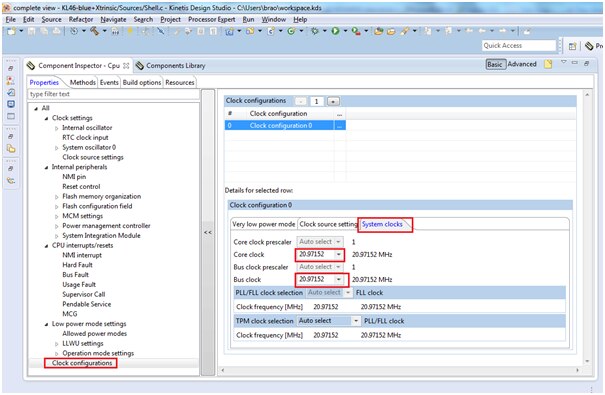Select Allowed power modes tree item
The image size is (605, 395).
pyautogui.click(x=95, y=334)
